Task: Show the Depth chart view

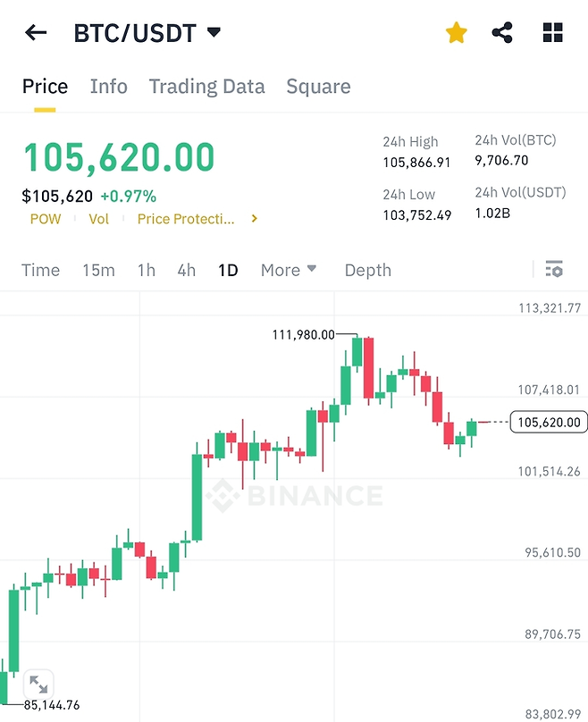Action: [x=367, y=270]
